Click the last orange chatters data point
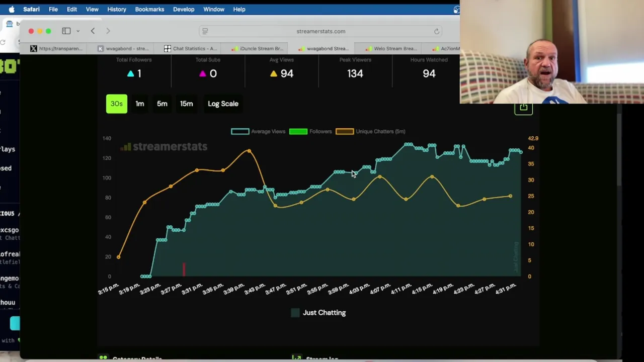Screen dimensions: 644x362 click(510, 196)
